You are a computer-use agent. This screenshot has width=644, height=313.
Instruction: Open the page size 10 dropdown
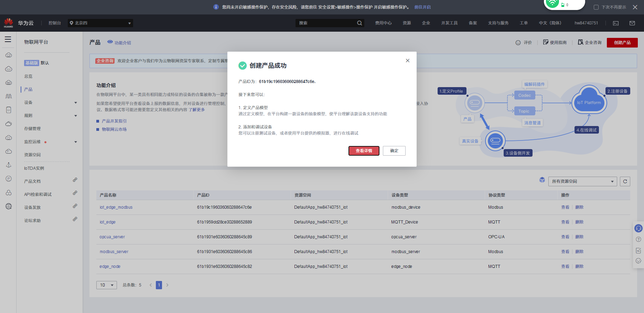coord(107,285)
